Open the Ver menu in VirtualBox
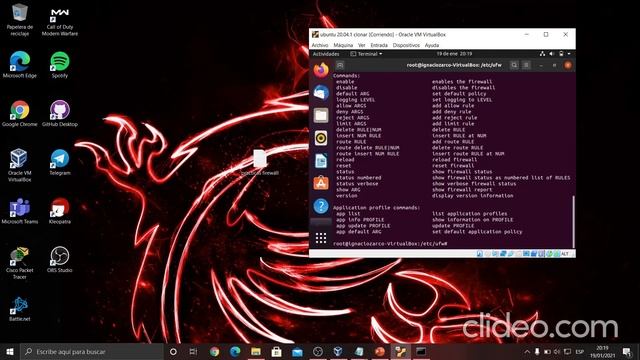640x360 pixels. click(x=362, y=45)
